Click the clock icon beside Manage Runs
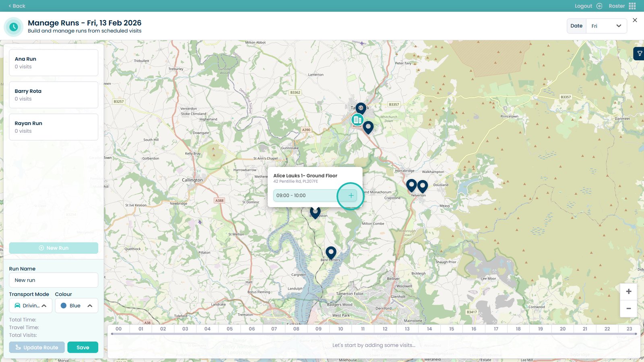The width and height of the screenshot is (644, 362). pyautogui.click(x=14, y=27)
